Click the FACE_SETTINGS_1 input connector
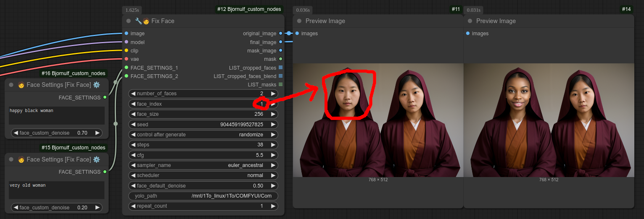Image resolution: width=644 pixels, height=219 pixels. click(126, 68)
